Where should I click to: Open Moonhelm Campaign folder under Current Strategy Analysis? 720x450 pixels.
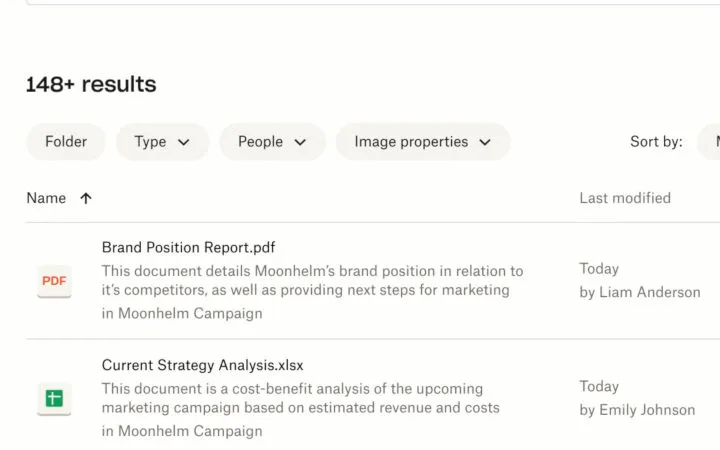(x=190, y=431)
